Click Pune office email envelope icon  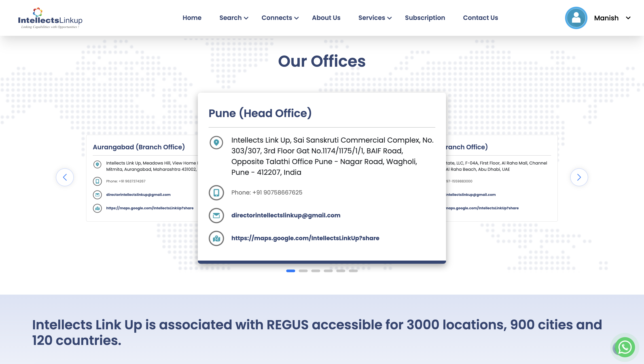(216, 215)
